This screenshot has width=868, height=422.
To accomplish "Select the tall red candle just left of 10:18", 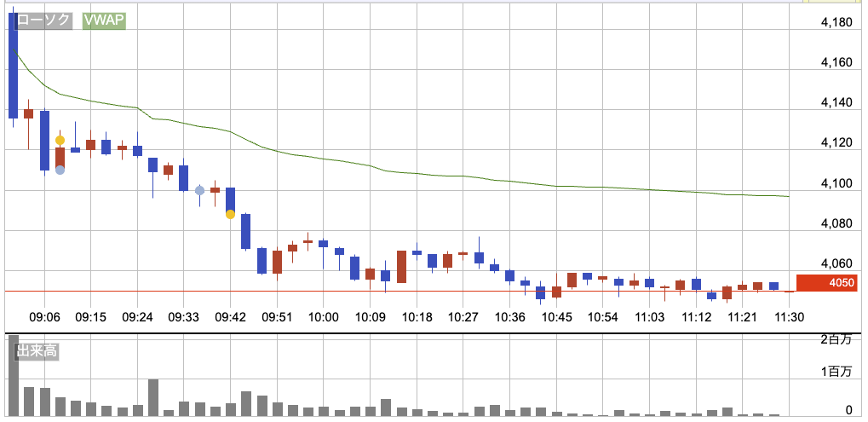I will [x=401, y=267].
